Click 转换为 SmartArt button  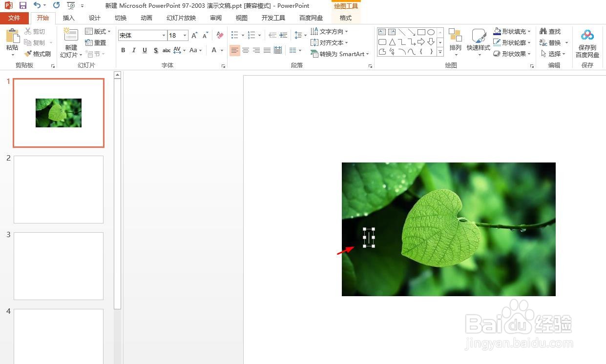tap(339, 54)
